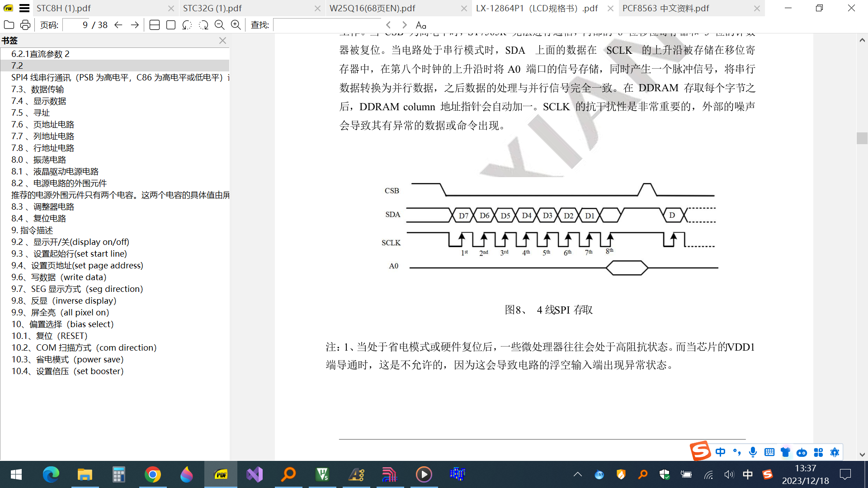Open 9.9 all pixel on bookmark
Image resolution: width=868 pixels, height=488 pixels.
tap(115, 312)
